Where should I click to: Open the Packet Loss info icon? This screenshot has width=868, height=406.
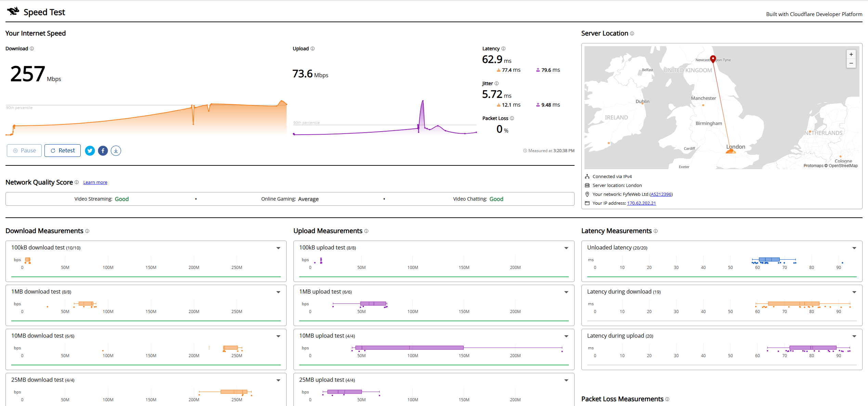pyautogui.click(x=512, y=118)
